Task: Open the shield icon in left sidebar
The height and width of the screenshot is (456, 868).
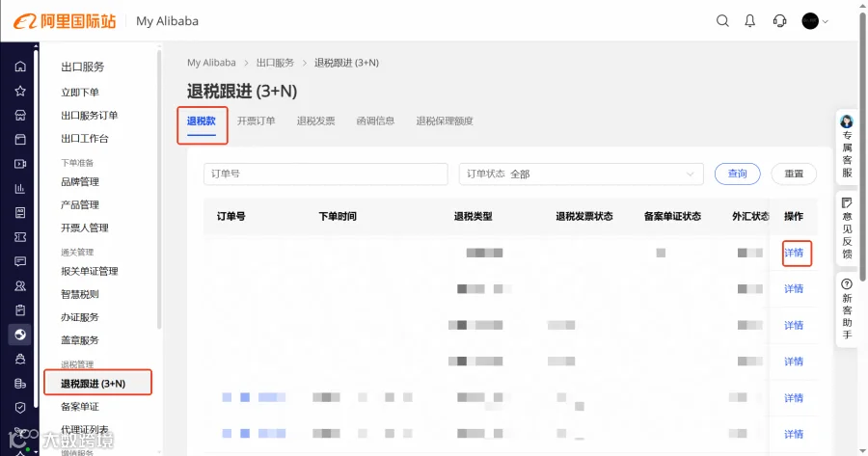Action: [20, 408]
